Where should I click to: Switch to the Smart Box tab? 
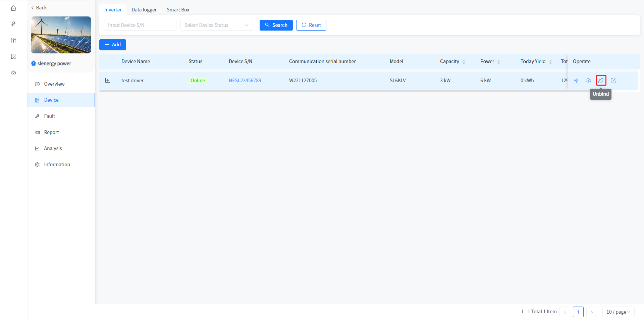click(178, 10)
